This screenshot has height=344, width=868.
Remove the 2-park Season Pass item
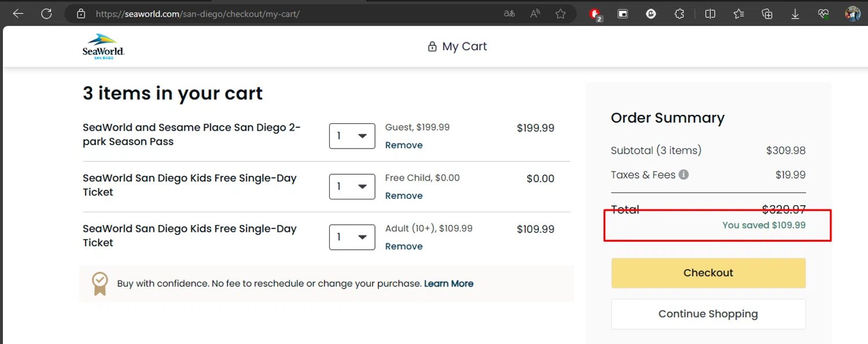click(x=403, y=145)
